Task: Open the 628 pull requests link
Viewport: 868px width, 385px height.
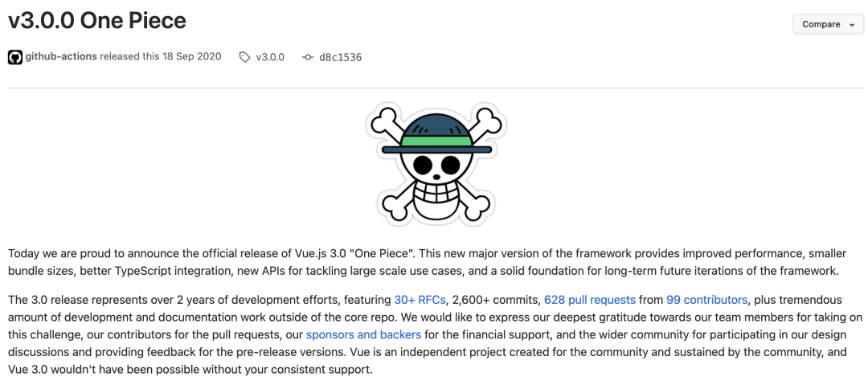Action: click(x=590, y=301)
